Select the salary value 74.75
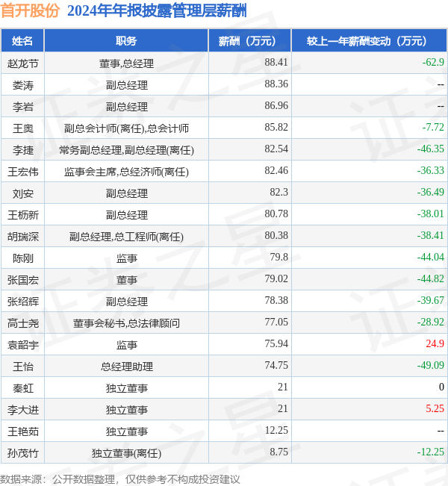448x486 pixels. pos(276,365)
